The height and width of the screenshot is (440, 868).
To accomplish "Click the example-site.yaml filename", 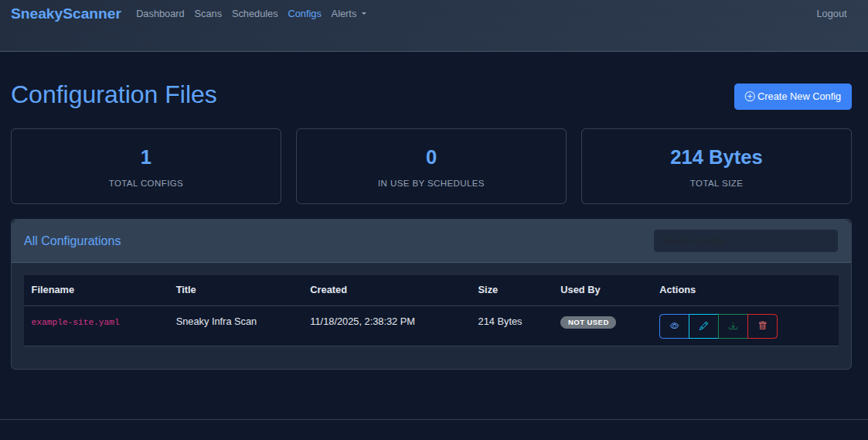I will [75, 322].
